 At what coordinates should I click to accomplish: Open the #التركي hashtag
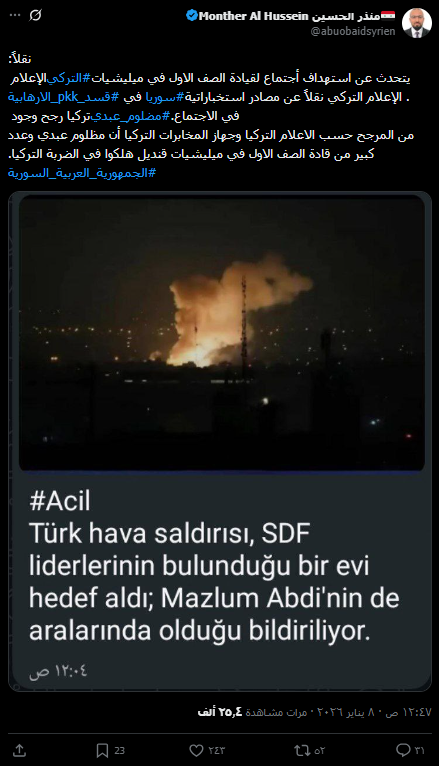pos(67,78)
